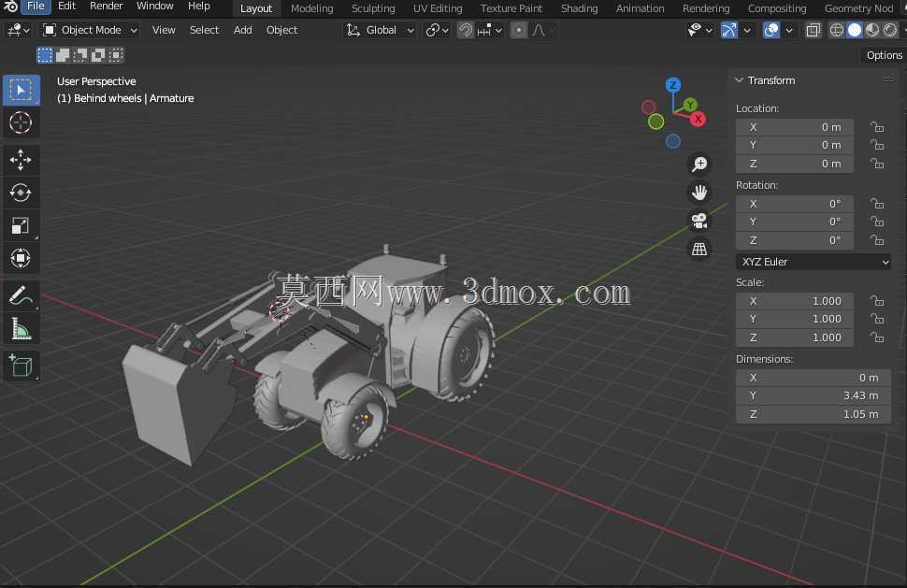The width and height of the screenshot is (907, 588).
Task: Select the Annotate tool
Action: coord(22,296)
